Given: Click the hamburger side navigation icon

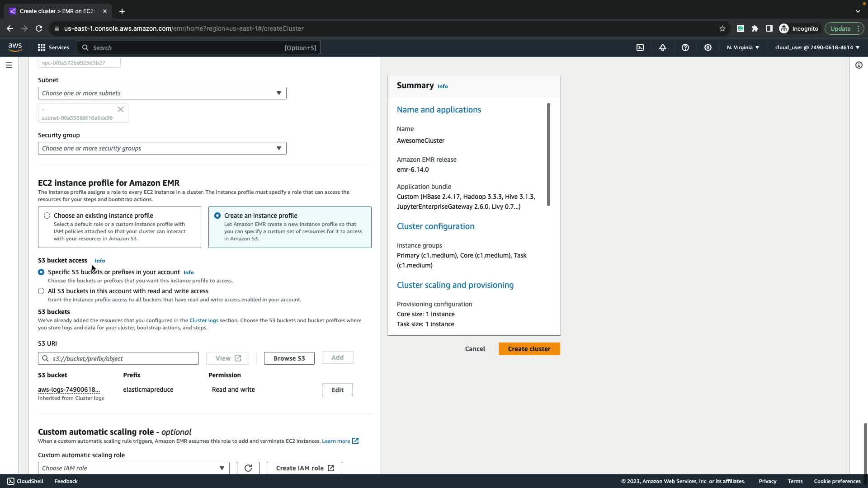Looking at the screenshot, I should coord(9,65).
